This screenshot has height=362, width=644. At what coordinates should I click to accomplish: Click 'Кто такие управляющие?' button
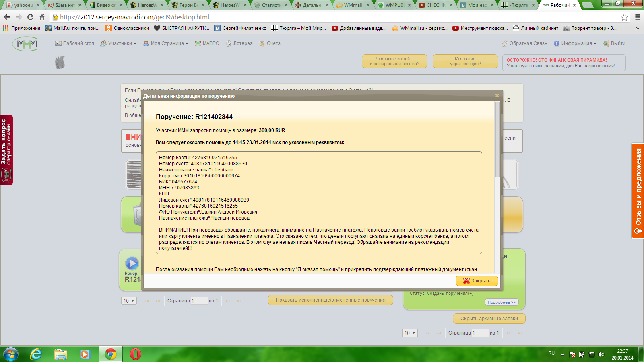tap(465, 61)
